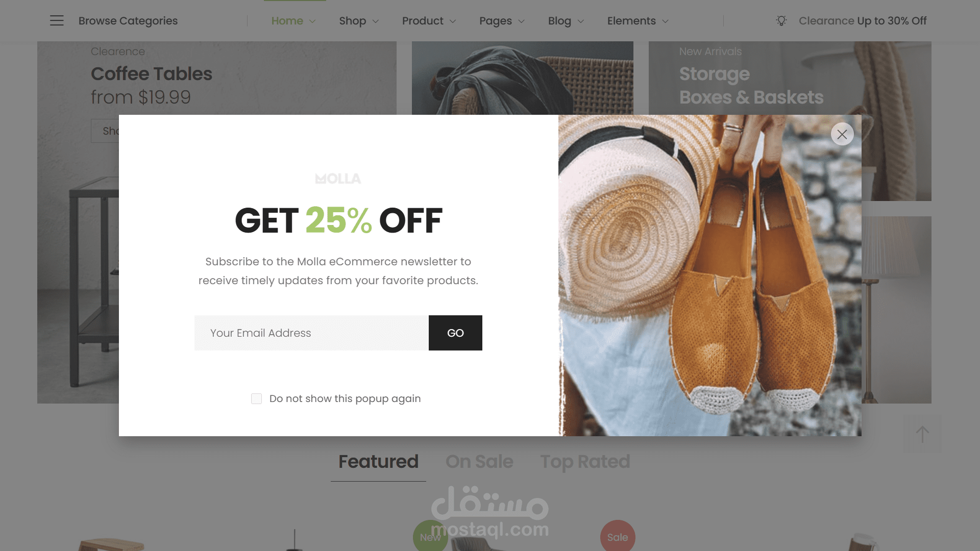This screenshot has height=551, width=980.
Task: Click the Your Email Address field
Action: click(311, 333)
